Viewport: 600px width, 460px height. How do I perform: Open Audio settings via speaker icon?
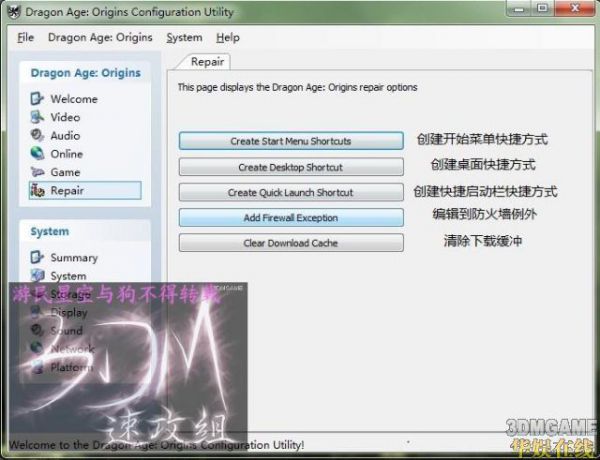pyautogui.click(x=38, y=135)
